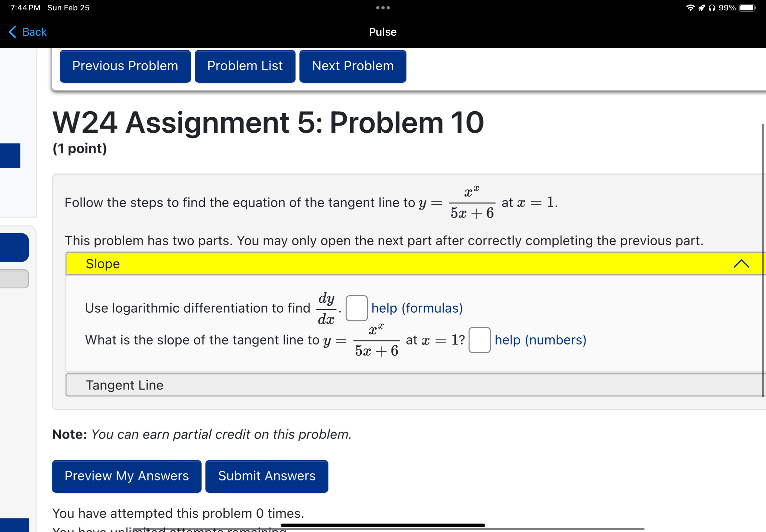Expand the Tangent Line section

click(x=124, y=385)
